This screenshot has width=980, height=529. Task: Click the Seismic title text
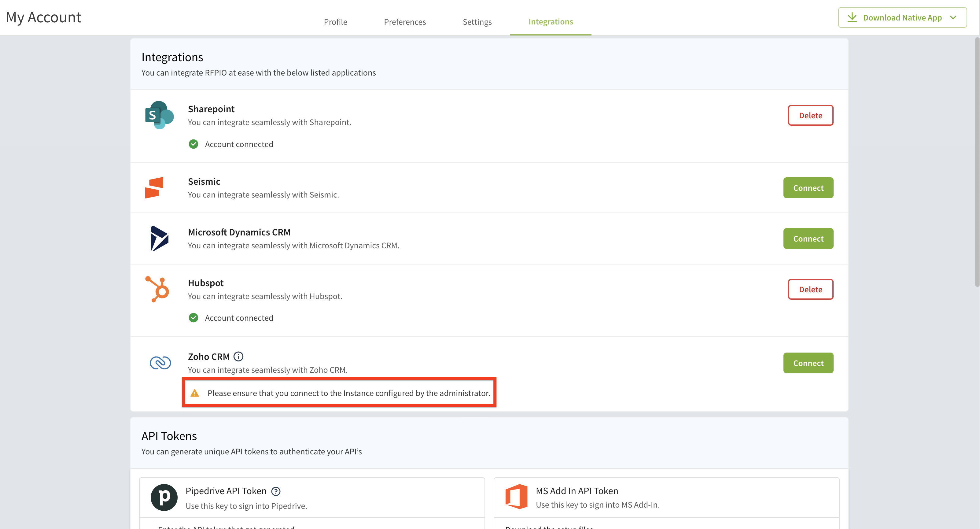click(204, 182)
